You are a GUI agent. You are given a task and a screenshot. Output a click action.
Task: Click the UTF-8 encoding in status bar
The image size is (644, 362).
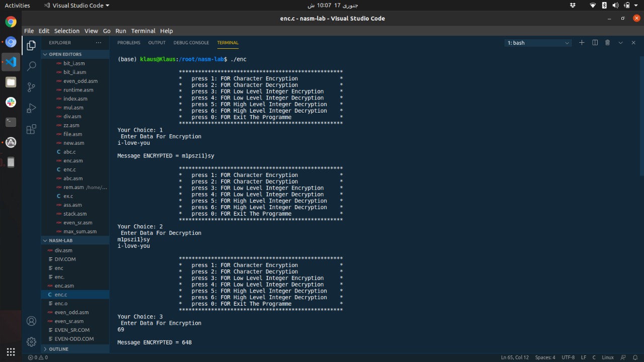568,357
